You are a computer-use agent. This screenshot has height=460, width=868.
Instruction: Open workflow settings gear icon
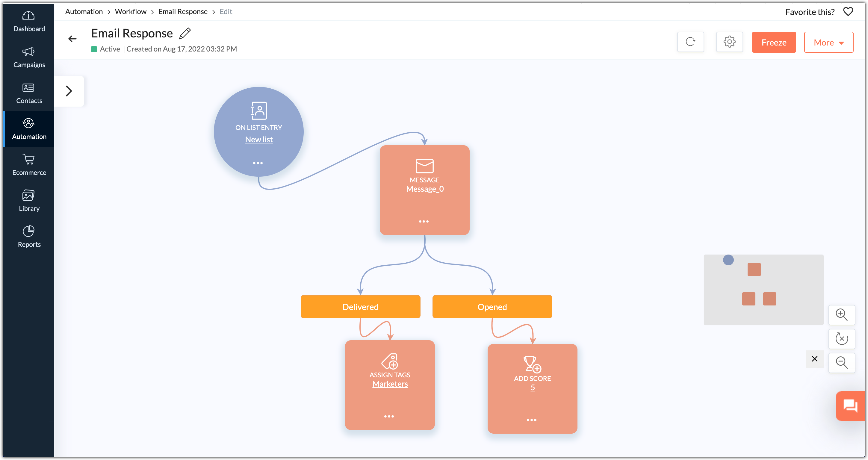tap(729, 42)
